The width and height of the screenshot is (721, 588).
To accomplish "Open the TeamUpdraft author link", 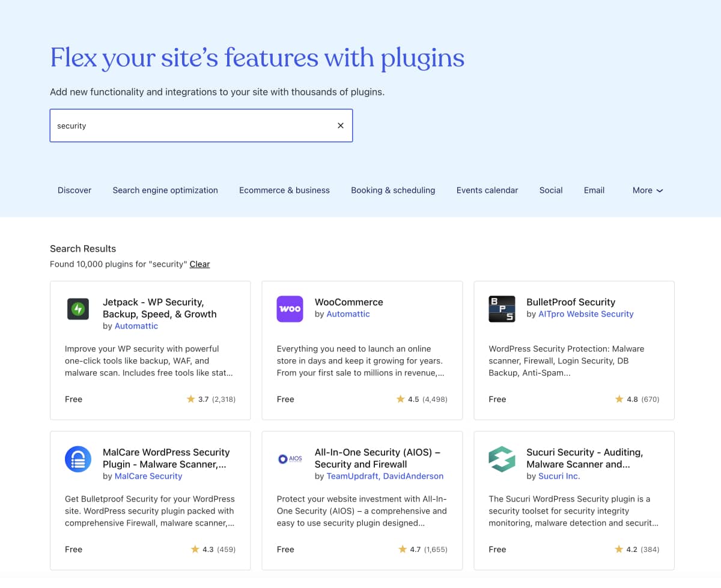I will [x=352, y=476].
